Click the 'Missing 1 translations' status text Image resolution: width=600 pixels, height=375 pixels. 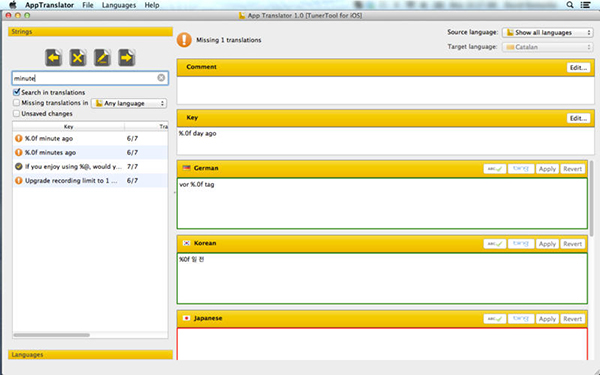pyautogui.click(x=228, y=40)
